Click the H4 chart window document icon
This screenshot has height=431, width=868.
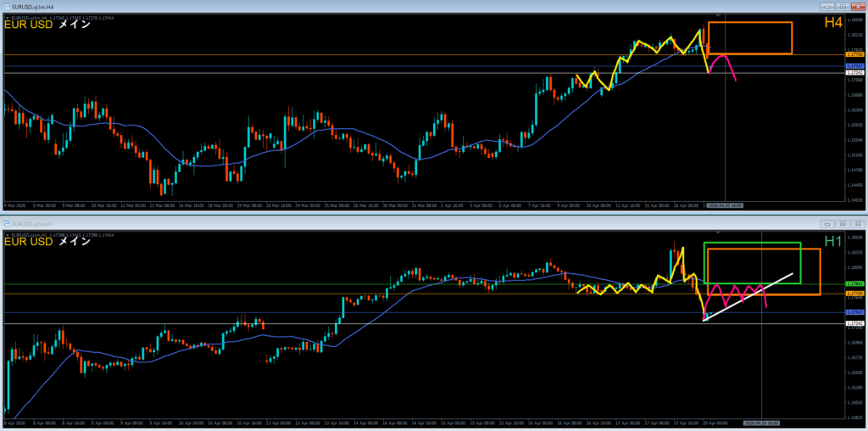pos(7,7)
